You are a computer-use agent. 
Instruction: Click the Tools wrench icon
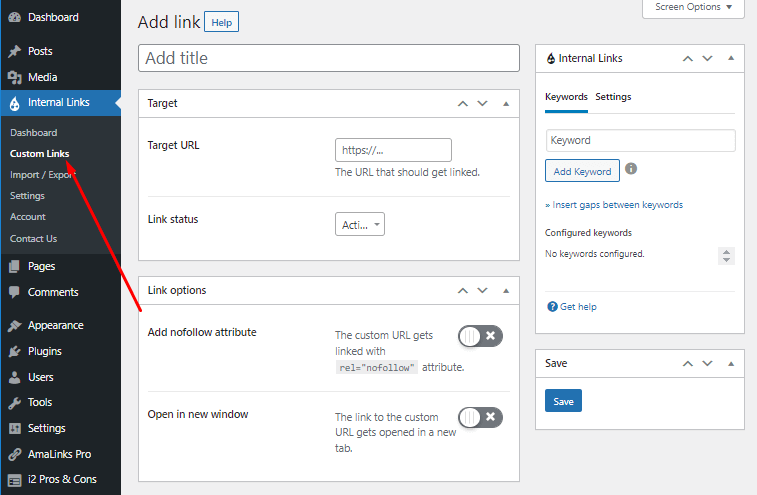point(14,402)
